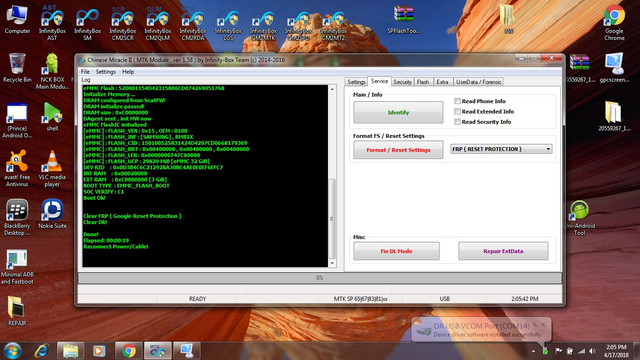Open Windows Media Player from taskbar
640x360 pixels.
click(x=99, y=351)
